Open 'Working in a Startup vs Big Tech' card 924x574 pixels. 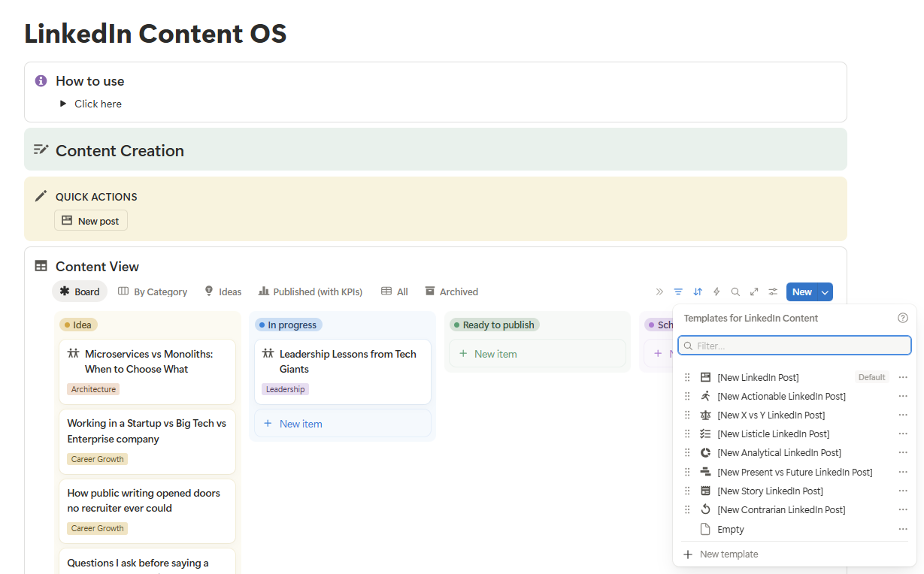147,442
